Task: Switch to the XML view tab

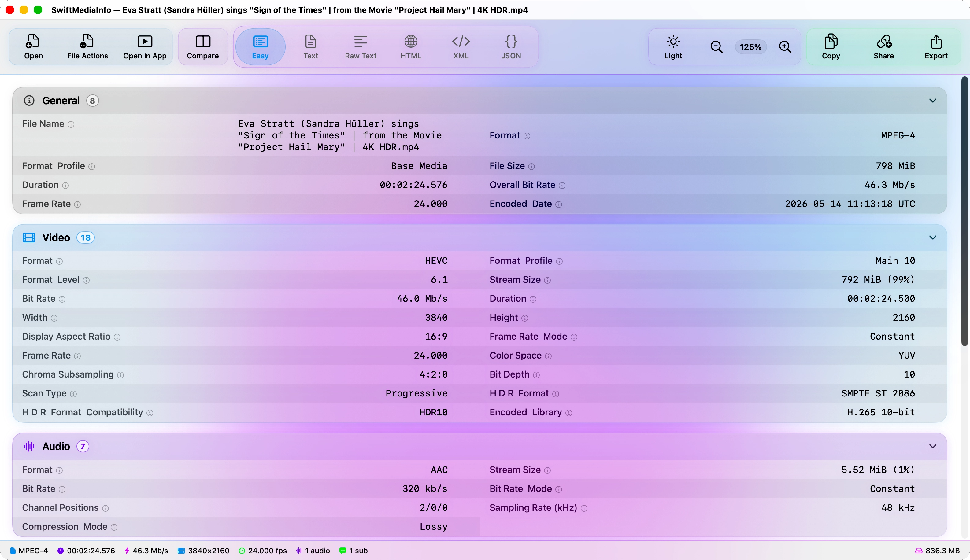Action: (x=461, y=46)
